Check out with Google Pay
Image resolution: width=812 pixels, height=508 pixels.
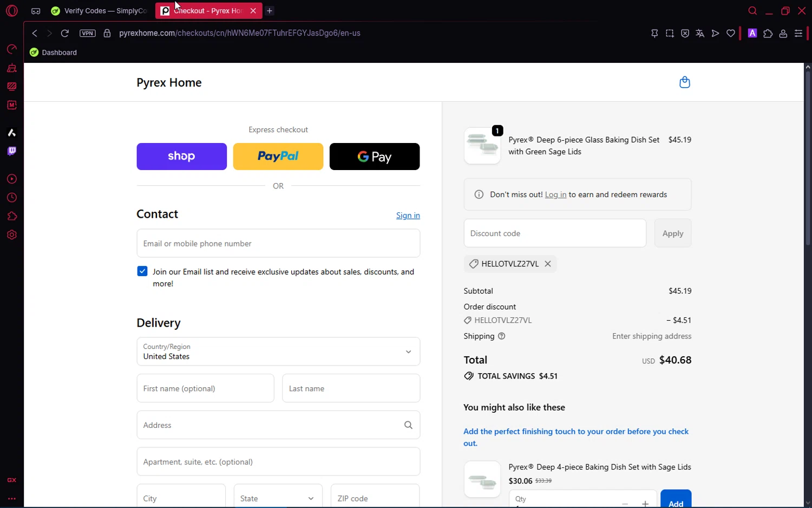pos(375,157)
